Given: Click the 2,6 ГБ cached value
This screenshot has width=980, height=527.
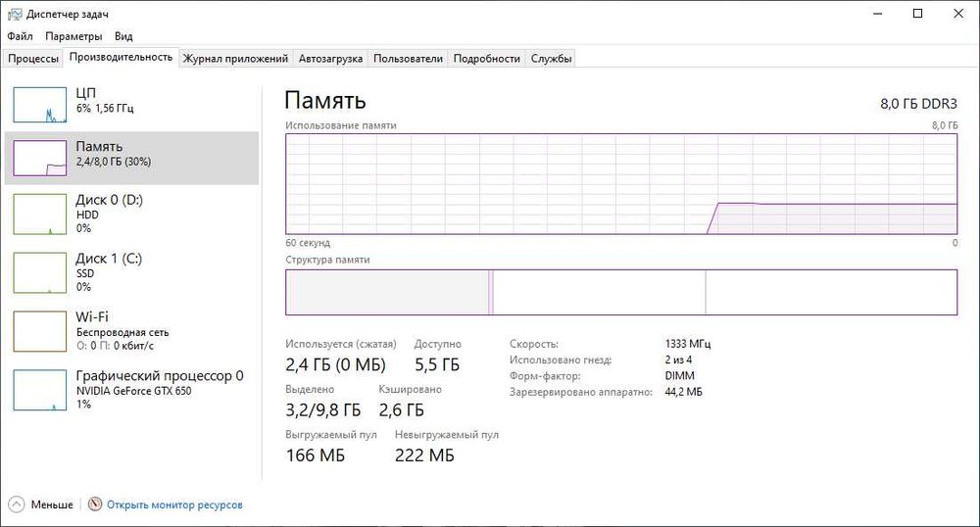Looking at the screenshot, I should [401, 409].
